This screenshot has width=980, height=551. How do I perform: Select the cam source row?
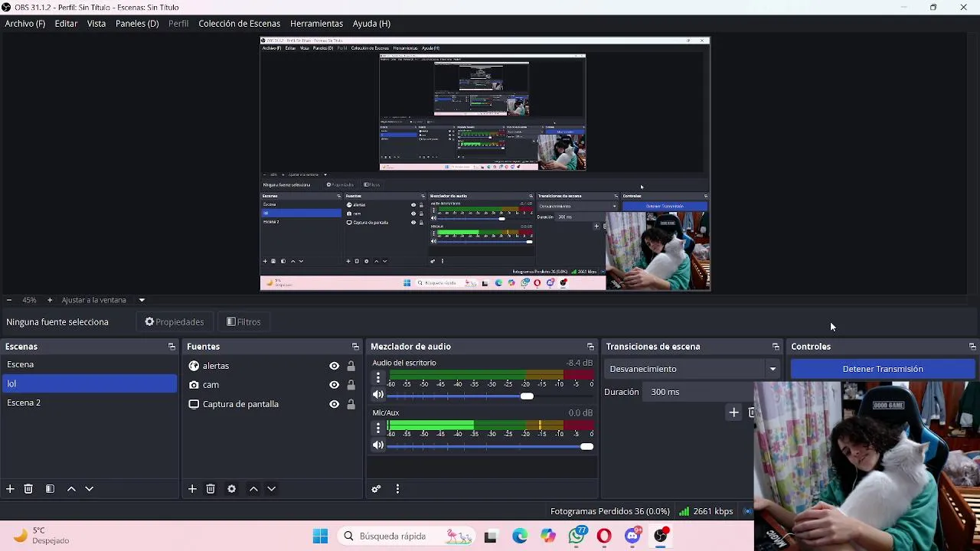point(273,385)
